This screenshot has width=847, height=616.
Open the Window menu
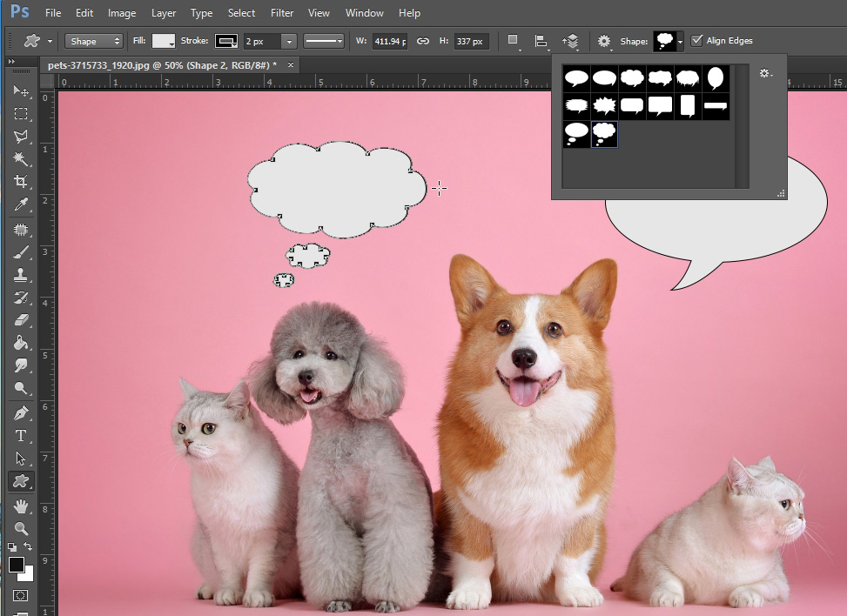coord(364,13)
